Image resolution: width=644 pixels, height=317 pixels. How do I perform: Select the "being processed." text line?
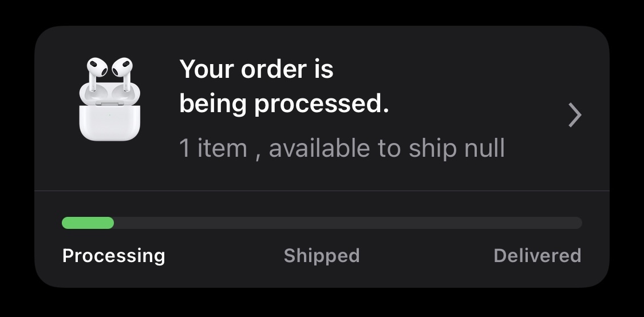(284, 104)
